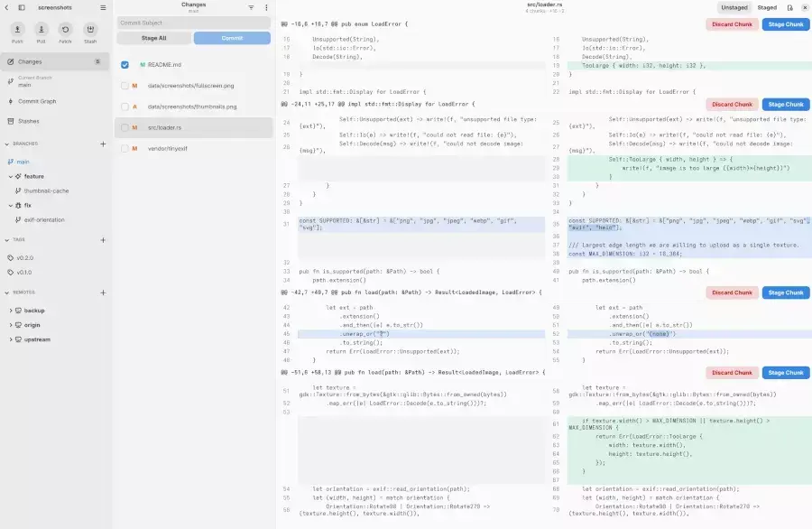Go back with the header arrow
This screenshot has width=812, height=529.
[x=6, y=8]
